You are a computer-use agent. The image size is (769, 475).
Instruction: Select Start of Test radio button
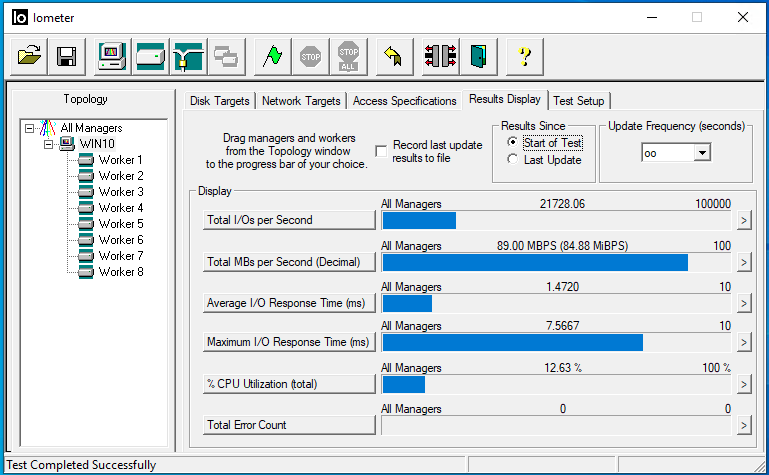pos(513,142)
